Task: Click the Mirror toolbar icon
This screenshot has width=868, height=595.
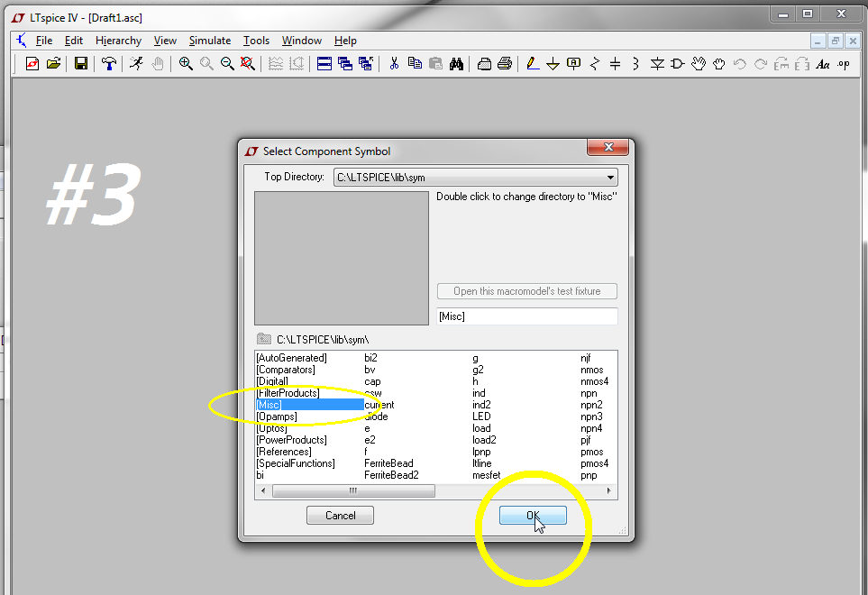Action: pos(802,64)
